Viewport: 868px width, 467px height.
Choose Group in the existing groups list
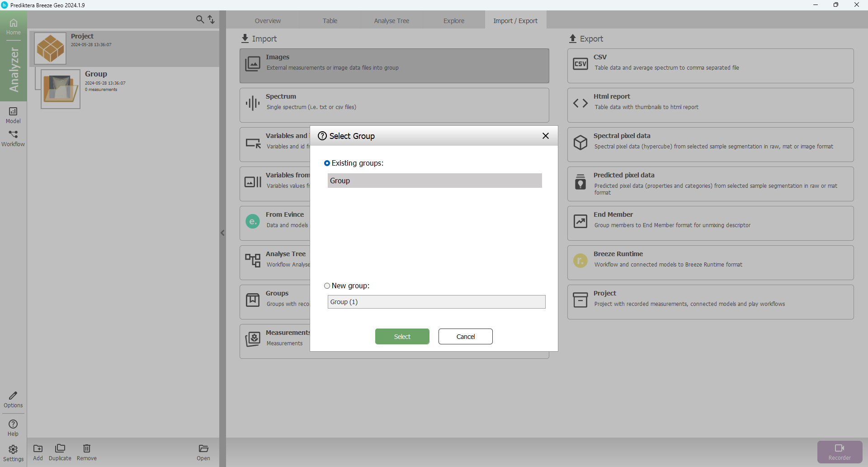434,181
